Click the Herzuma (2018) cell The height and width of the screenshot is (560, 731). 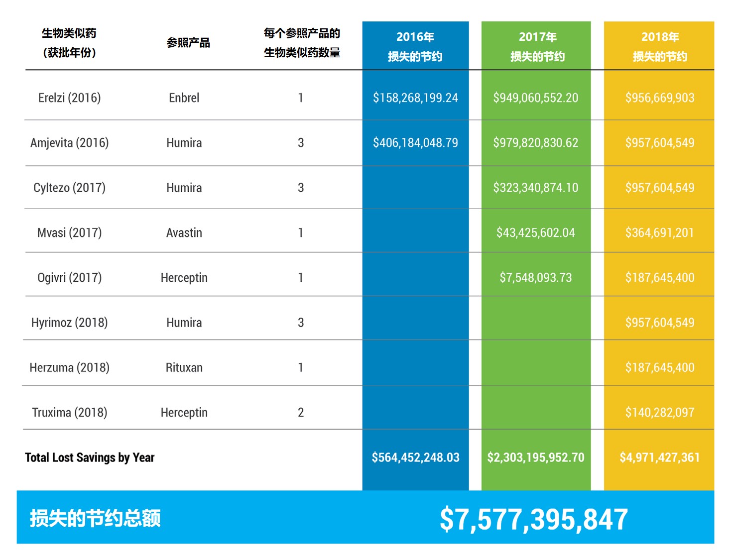[69, 367]
